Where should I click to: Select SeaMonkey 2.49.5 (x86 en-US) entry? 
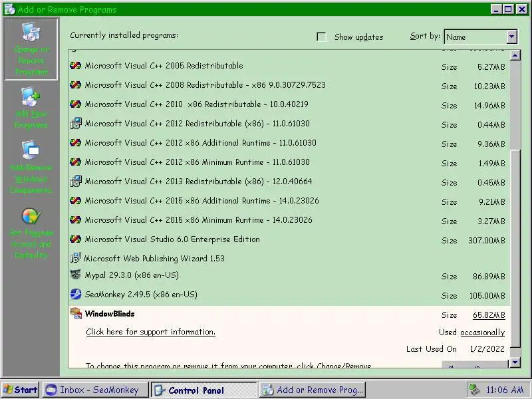point(289,295)
